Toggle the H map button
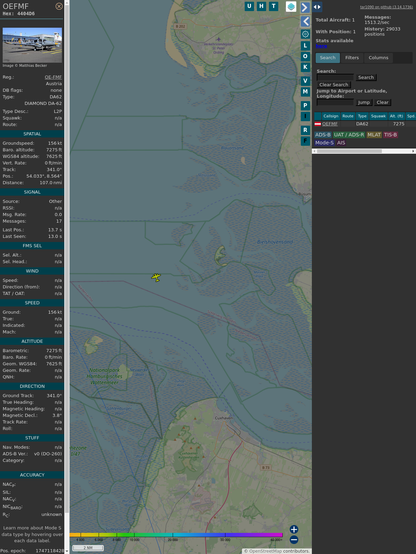This screenshot has width=416, height=554. point(261,6)
